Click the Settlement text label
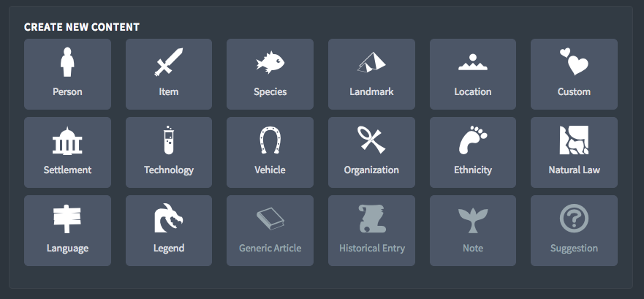The width and height of the screenshot is (644, 299). click(x=67, y=170)
